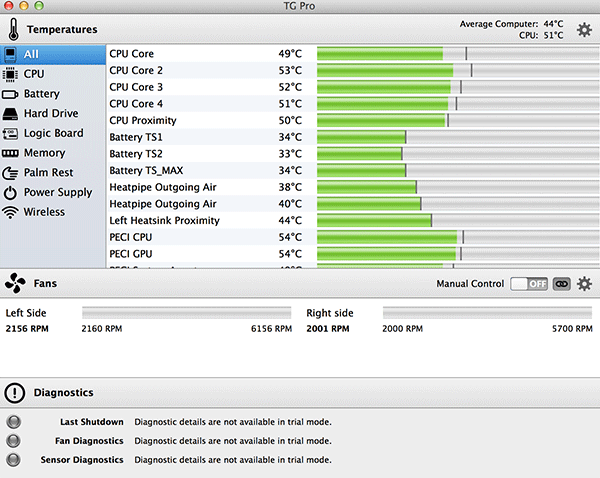The width and height of the screenshot is (600, 478).
Task: Select the Logic Board icon
Action: [x=11, y=133]
